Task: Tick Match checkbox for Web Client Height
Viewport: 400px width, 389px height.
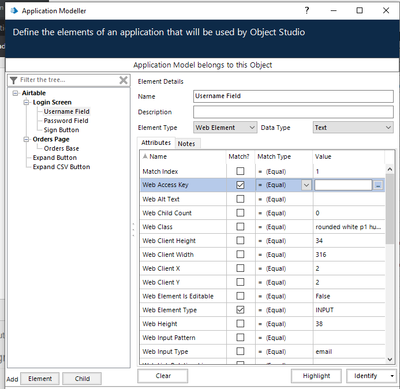Action: click(x=240, y=240)
